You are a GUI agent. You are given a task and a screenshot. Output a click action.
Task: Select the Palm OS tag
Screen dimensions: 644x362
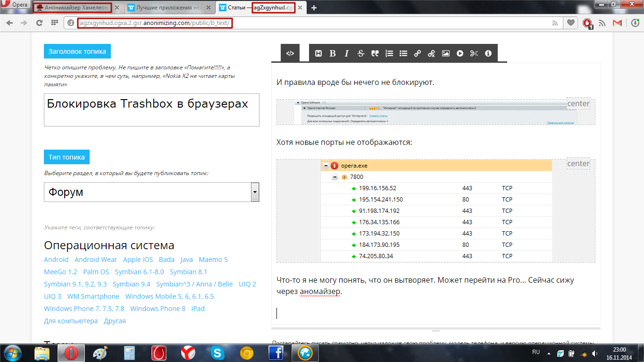click(96, 272)
